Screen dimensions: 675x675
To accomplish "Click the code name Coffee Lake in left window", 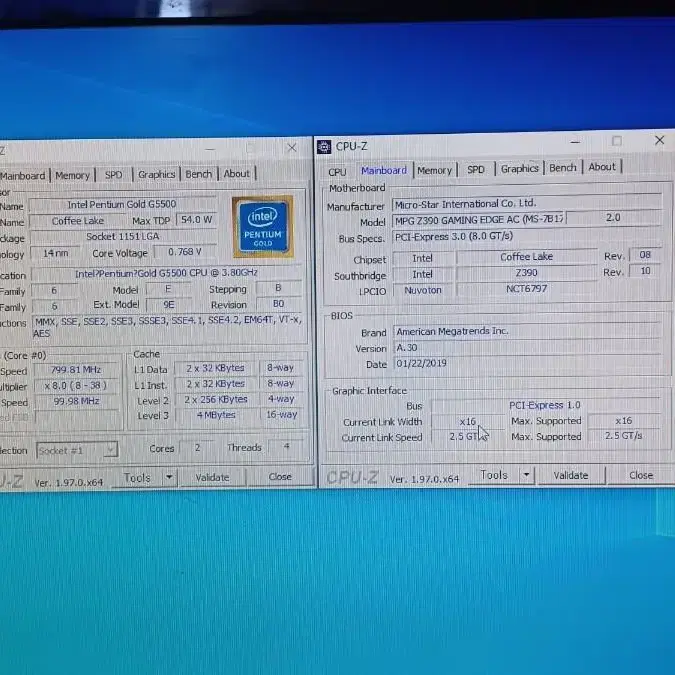I will (78, 221).
